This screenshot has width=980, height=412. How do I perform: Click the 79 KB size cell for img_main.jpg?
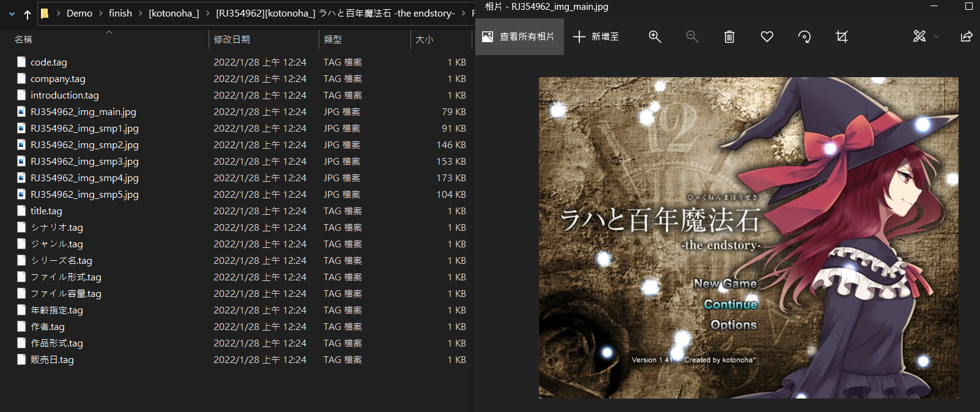(453, 111)
